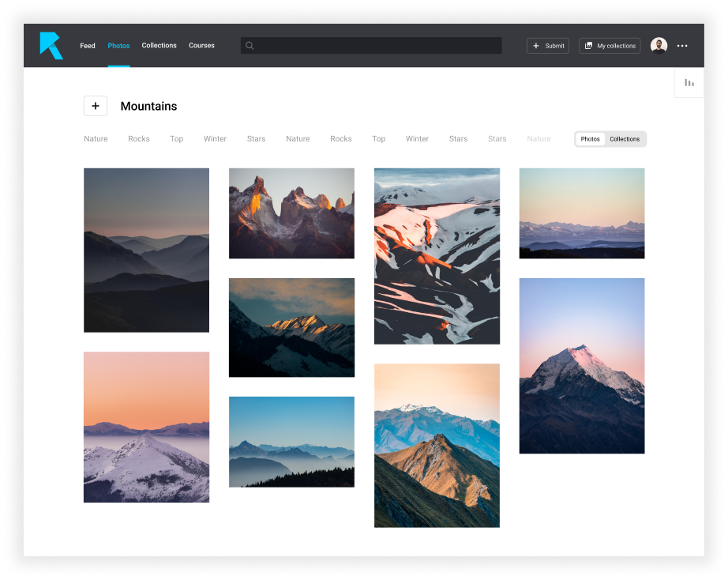Click the plus button beside Mountains
This screenshot has width=728, height=580.
(x=96, y=106)
